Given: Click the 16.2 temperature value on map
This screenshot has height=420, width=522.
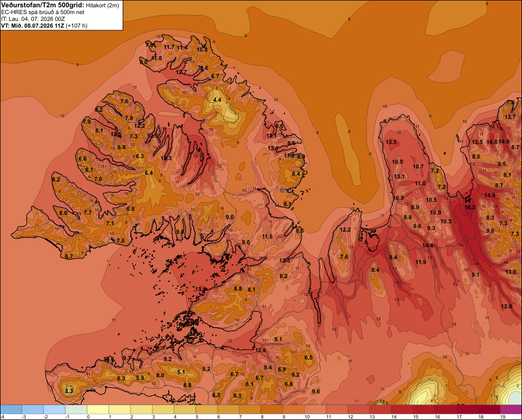Looking at the screenshot, I should point(470,207).
